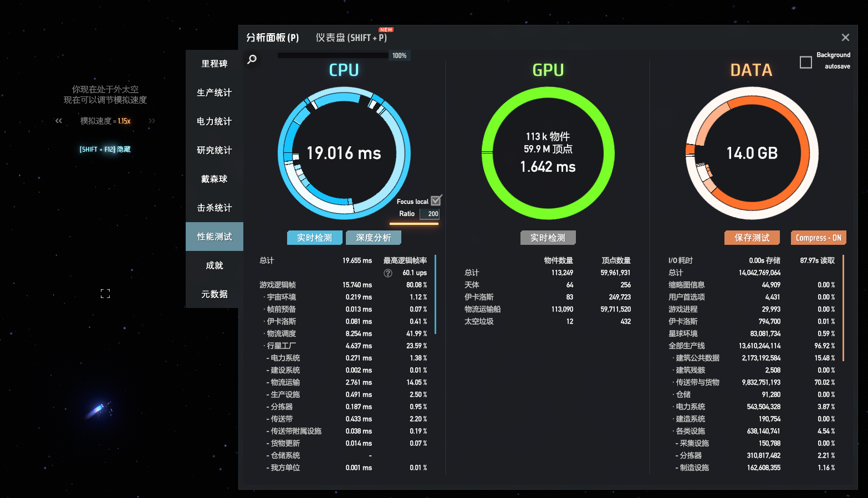The height and width of the screenshot is (498, 868).
Task: Click the CPU 电力系统 0.271 ms row
Action: (x=343, y=358)
